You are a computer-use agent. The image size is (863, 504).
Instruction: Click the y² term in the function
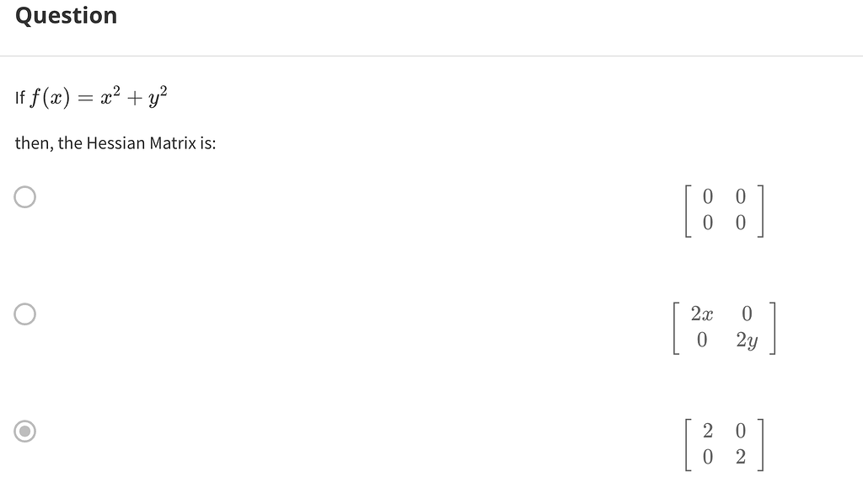[158, 98]
